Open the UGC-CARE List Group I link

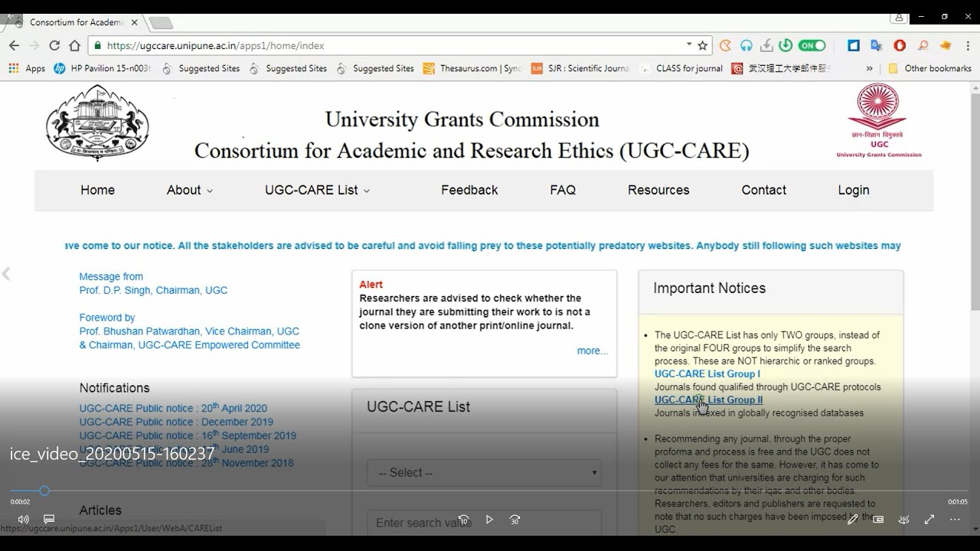(707, 373)
